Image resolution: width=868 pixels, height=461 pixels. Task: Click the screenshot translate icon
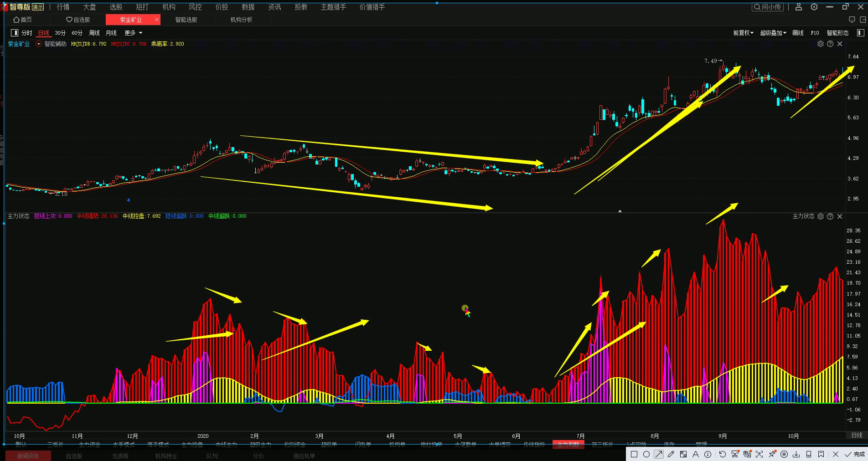[x=747, y=454]
